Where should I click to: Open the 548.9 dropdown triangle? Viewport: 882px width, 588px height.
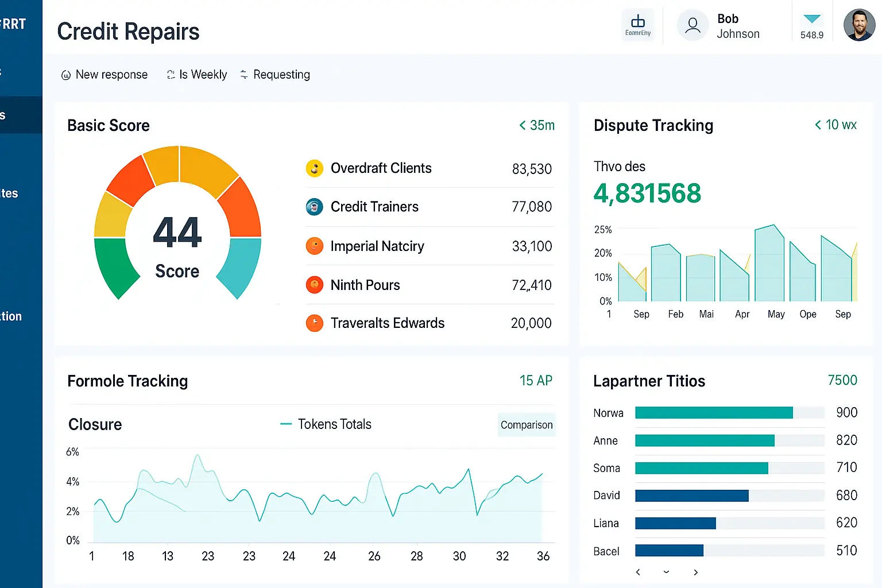tap(812, 20)
